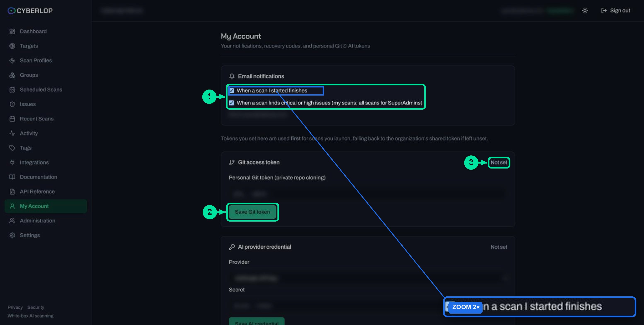Click the AI Secret input field
644x325 pixels.
[x=368, y=306]
